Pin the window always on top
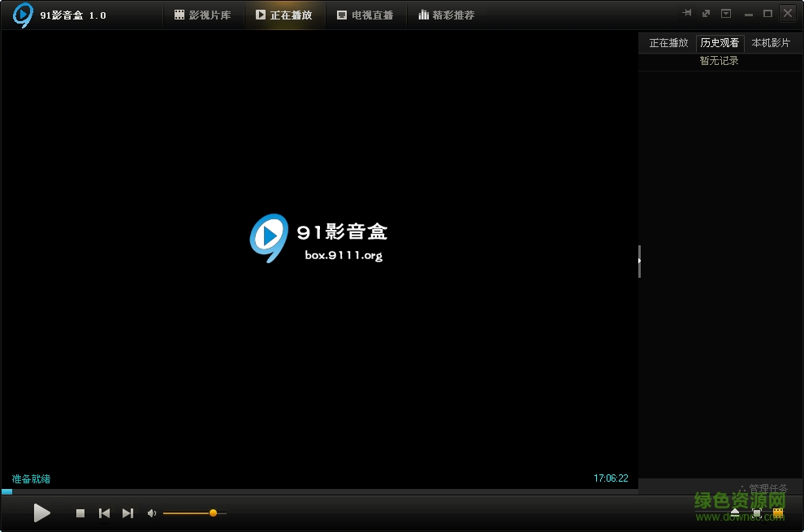This screenshot has width=804, height=532. [687, 14]
